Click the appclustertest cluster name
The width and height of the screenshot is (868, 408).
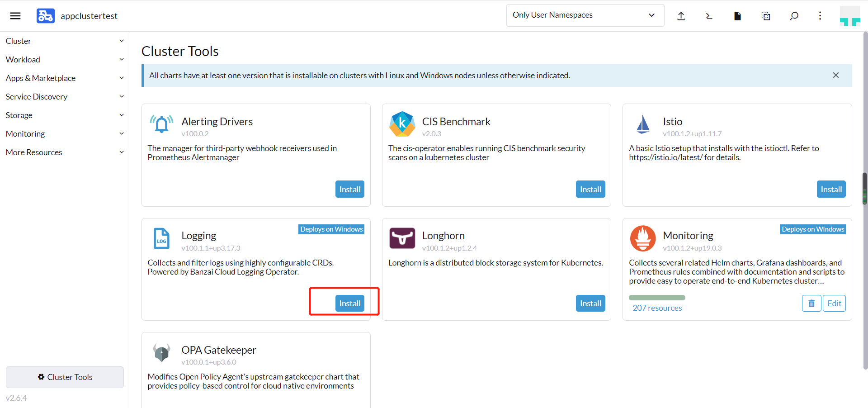(89, 16)
